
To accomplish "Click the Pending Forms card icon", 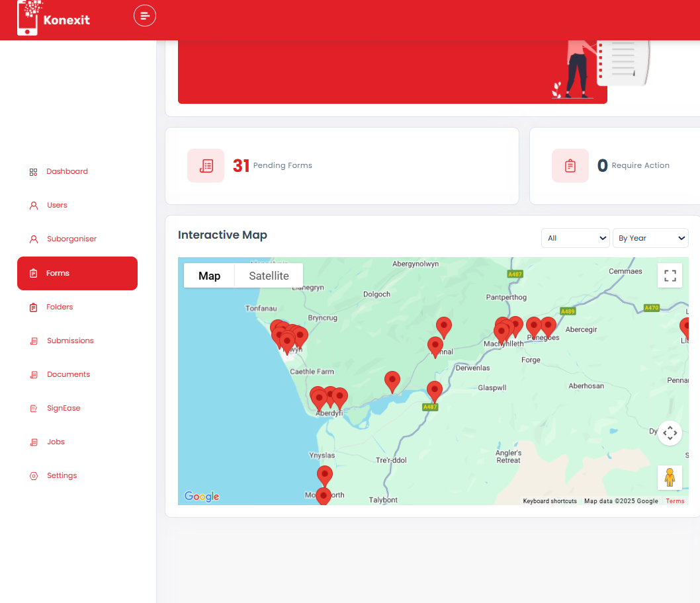I will tap(206, 165).
